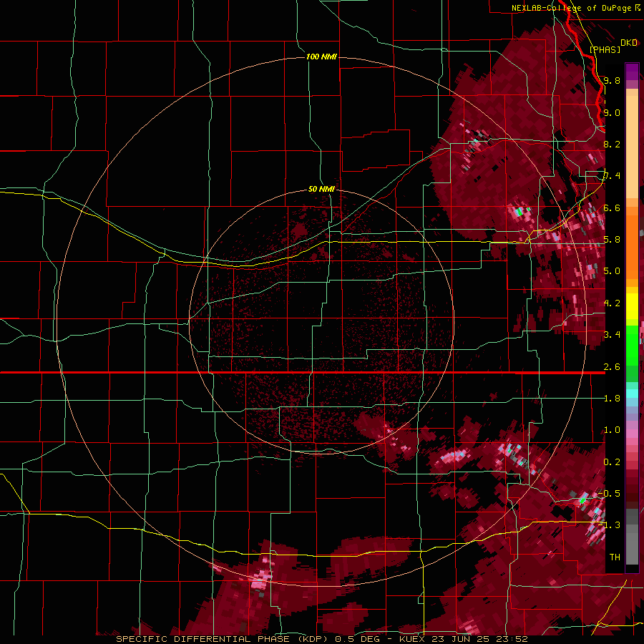Click the TH label on color scale
The height and width of the screenshot is (644, 644).
615,557
